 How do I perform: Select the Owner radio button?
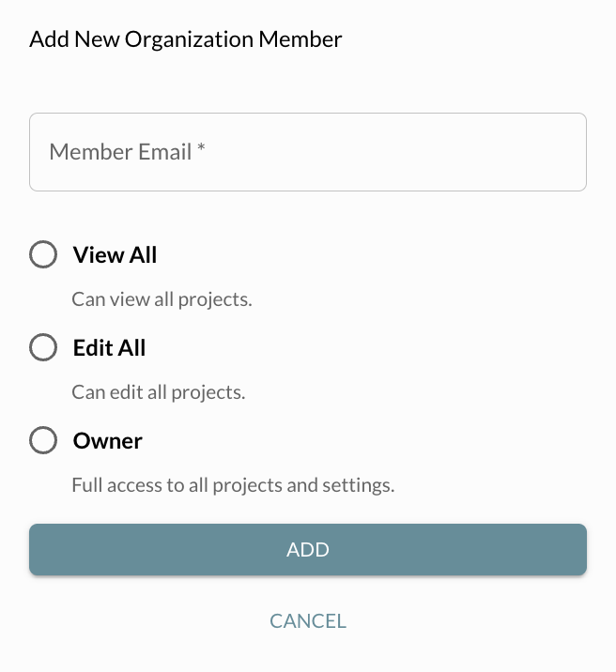click(x=43, y=440)
